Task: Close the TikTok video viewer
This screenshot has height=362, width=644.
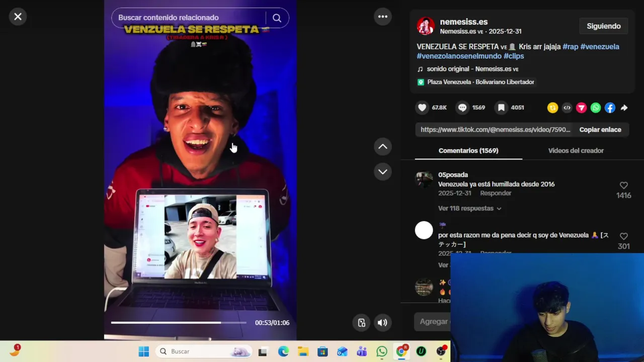Action: point(18,17)
